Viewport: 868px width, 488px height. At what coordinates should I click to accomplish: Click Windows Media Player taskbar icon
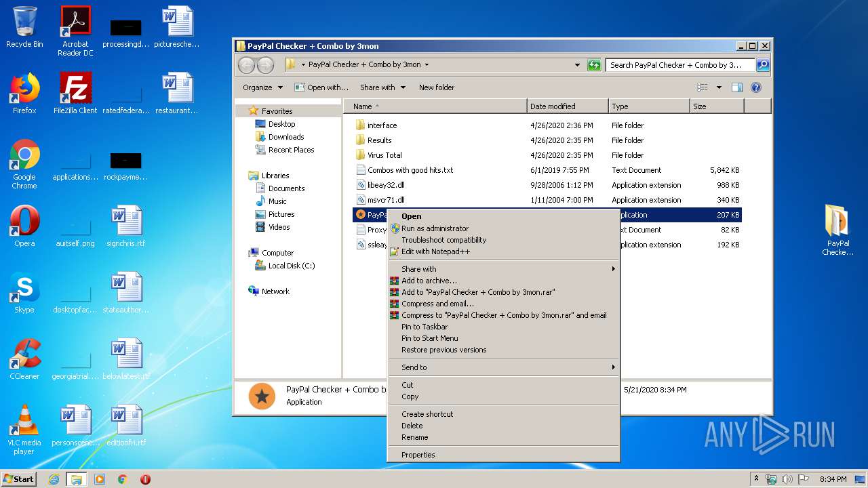pyautogui.click(x=100, y=479)
